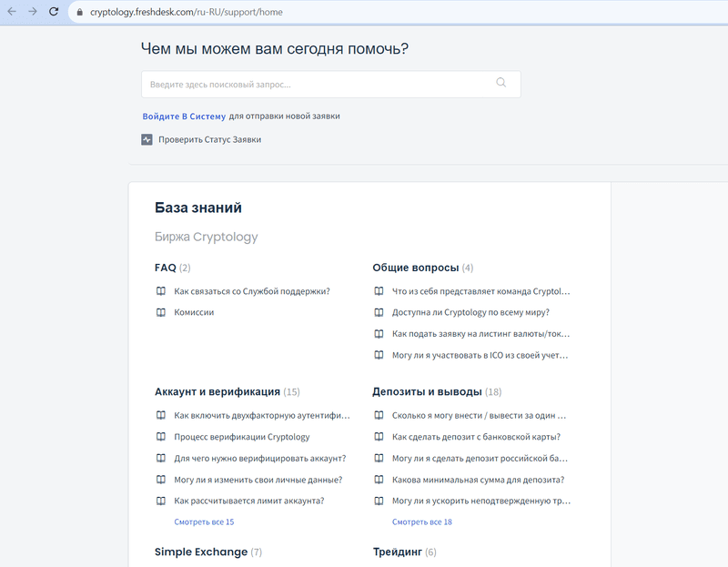Click book icon beside 'Могу ли я ускорить неподтвержденную'
The image size is (728, 567).
379,501
